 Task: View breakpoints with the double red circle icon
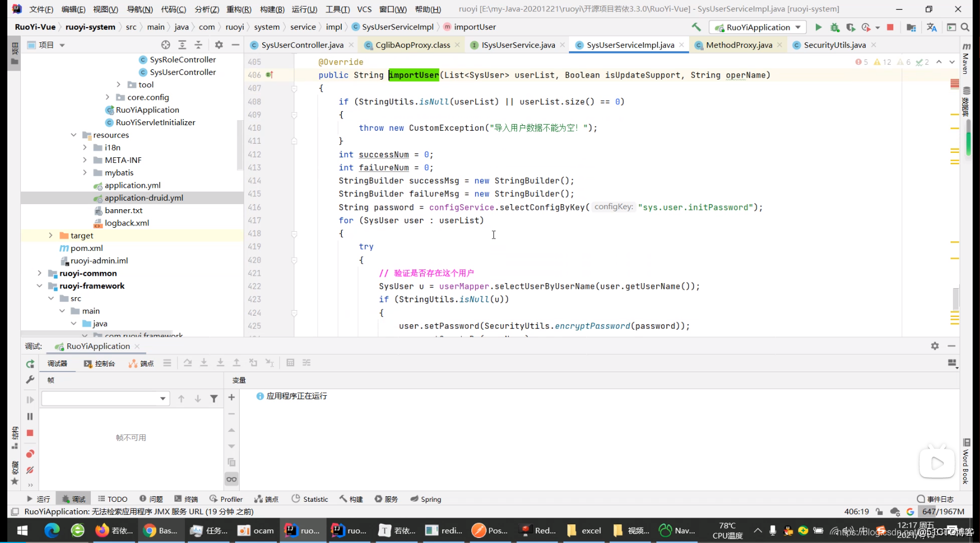[x=30, y=453]
